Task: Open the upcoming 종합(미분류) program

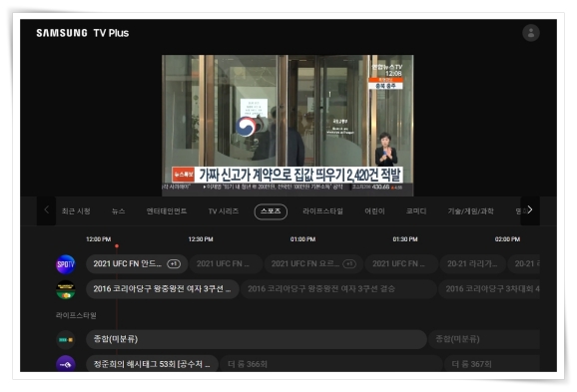Action: (484, 339)
